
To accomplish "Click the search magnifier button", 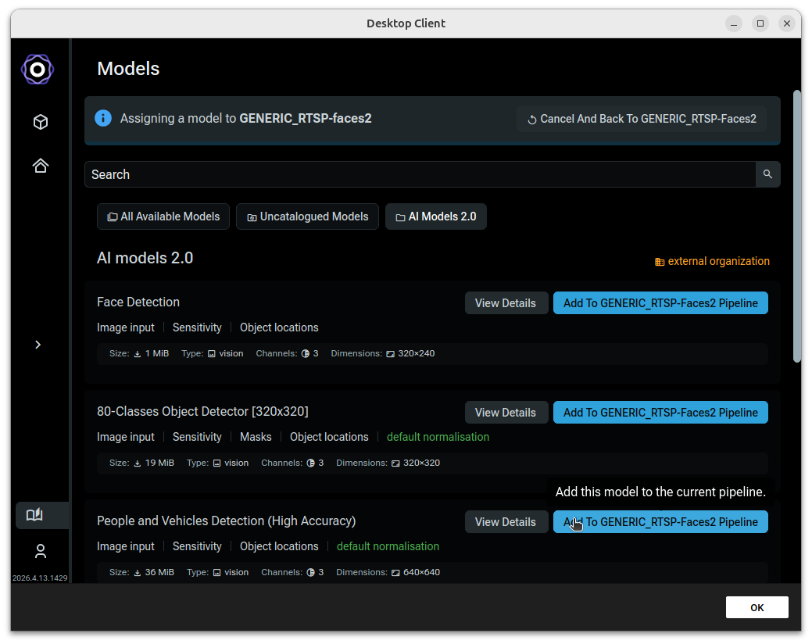I will (x=768, y=174).
